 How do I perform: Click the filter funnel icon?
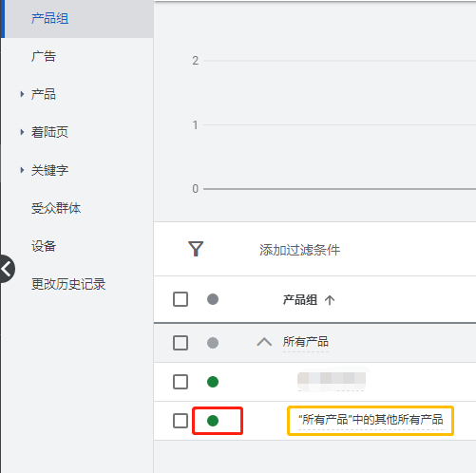[x=196, y=249]
